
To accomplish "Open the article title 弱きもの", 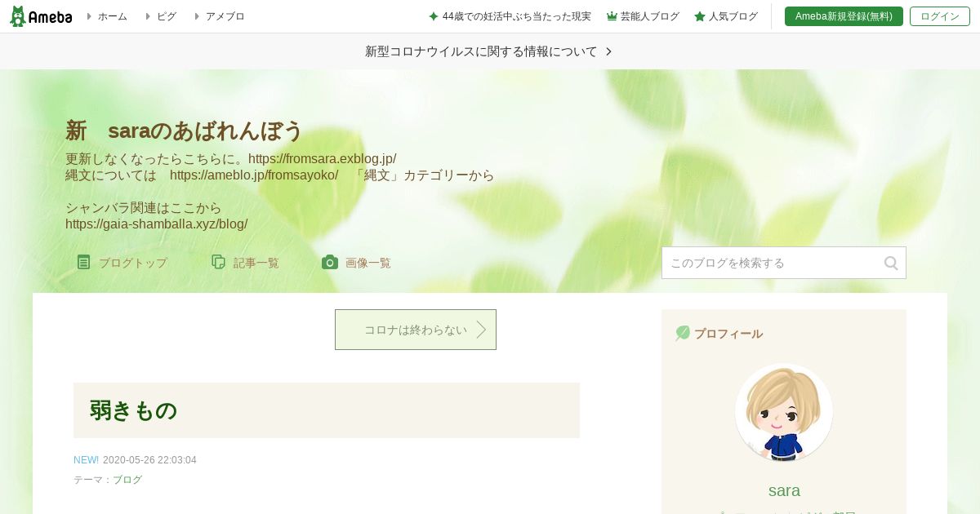I will pos(133,410).
